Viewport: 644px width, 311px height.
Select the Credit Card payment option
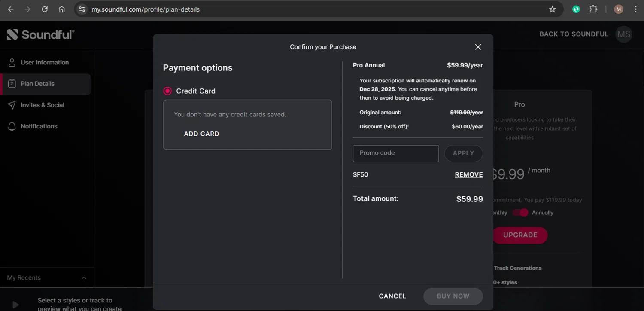[x=167, y=91]
